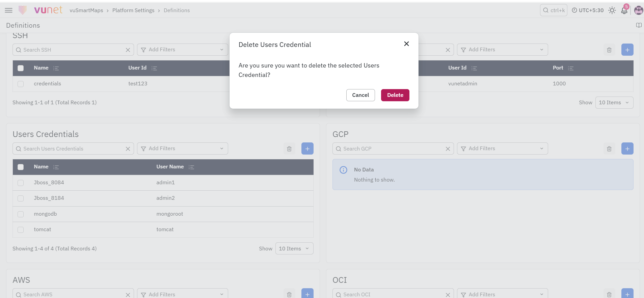Screen dimensions: 644x298
Task: Check the Jboss_8084 row checkbox
Action: point(21,183)
